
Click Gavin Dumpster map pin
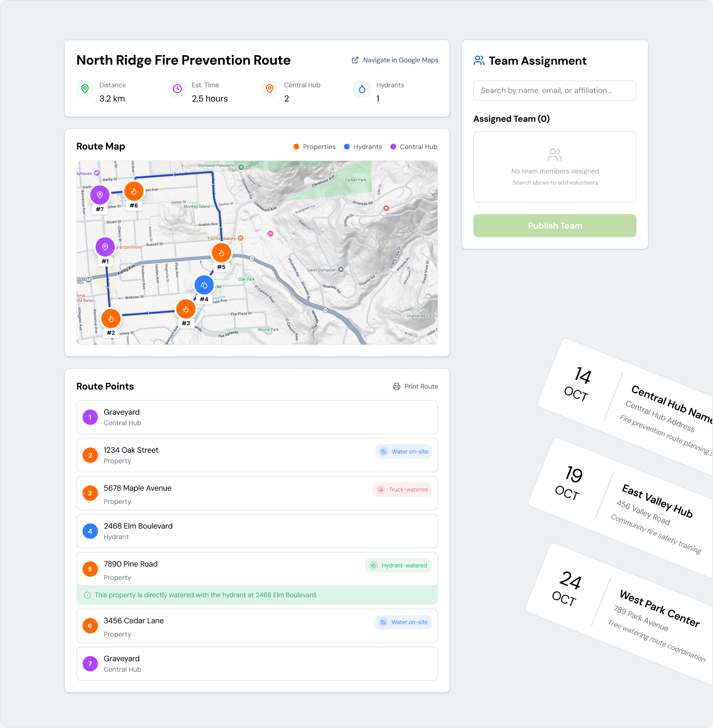(341, 270)
